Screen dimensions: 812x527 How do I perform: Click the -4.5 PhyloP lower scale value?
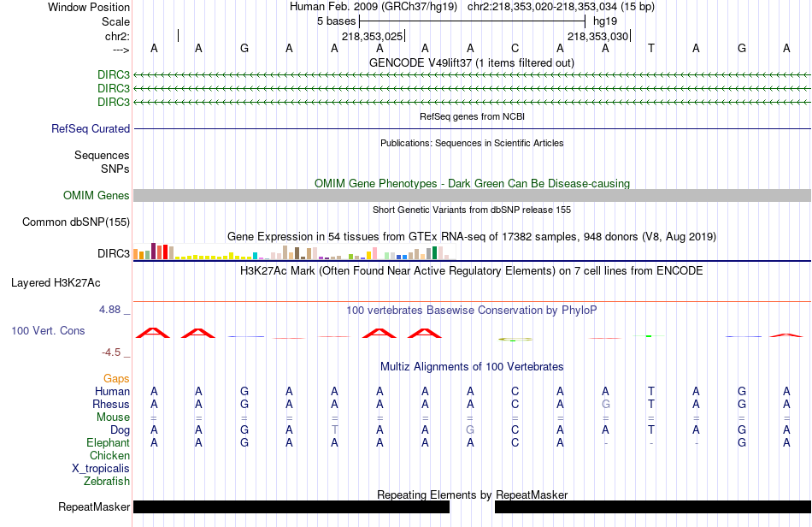pyautogui.click(x=111, y=352)
